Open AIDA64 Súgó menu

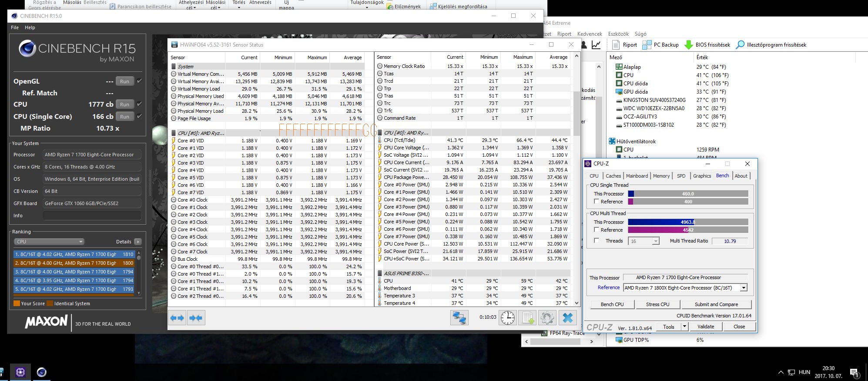(x=640, y=34)
